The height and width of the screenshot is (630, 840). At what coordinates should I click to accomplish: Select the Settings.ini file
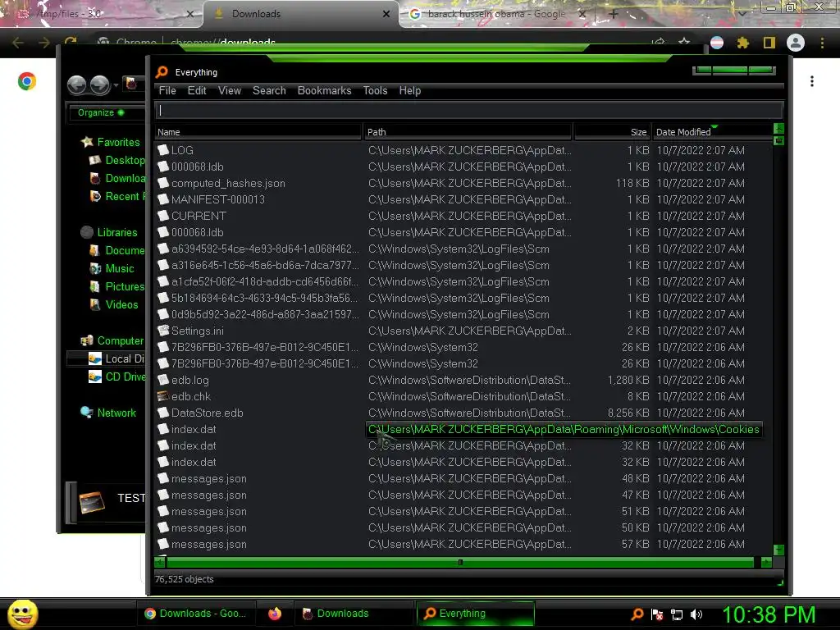[197, 331]
